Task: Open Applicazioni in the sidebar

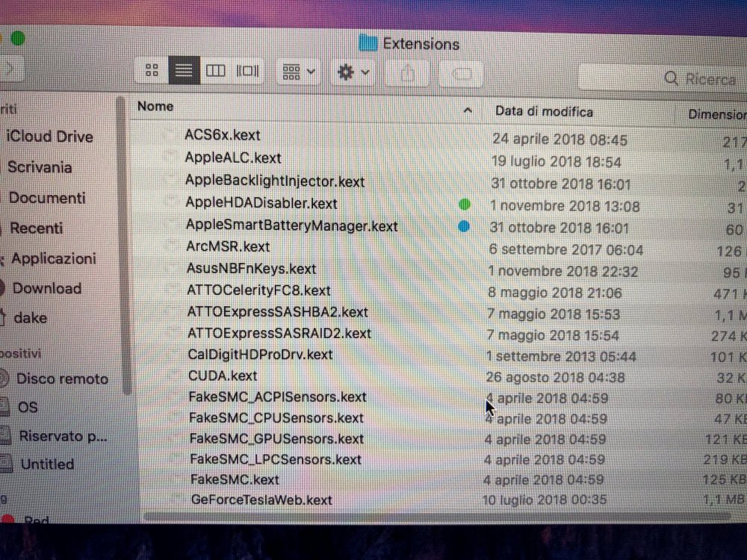Action: [53, 258]
